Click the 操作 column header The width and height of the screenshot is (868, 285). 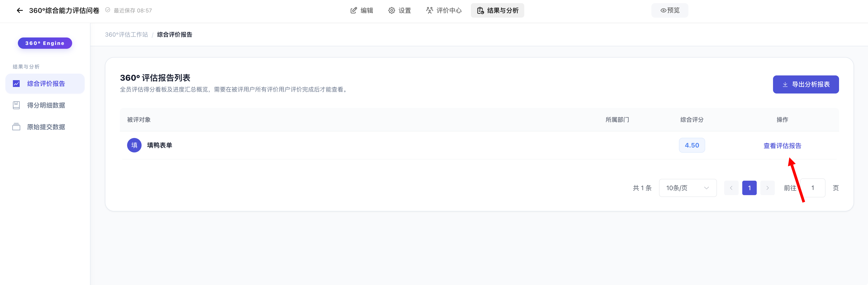pos(782,119)
